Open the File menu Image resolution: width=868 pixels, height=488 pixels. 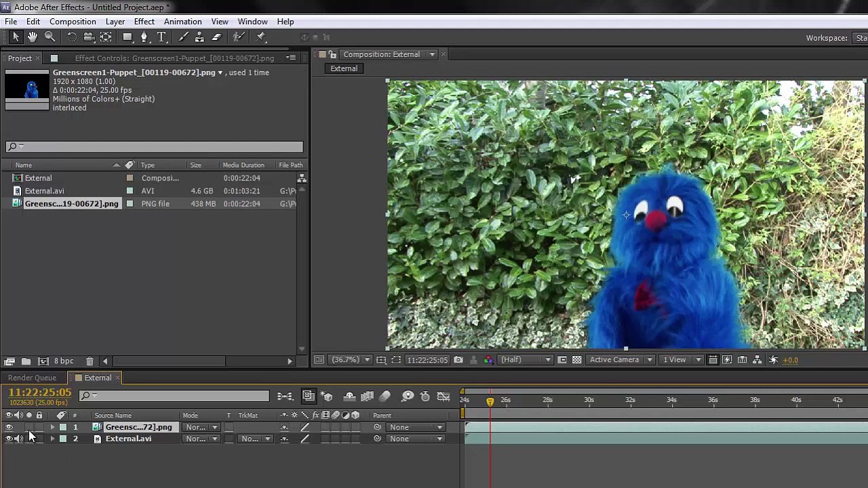point(11,22)
